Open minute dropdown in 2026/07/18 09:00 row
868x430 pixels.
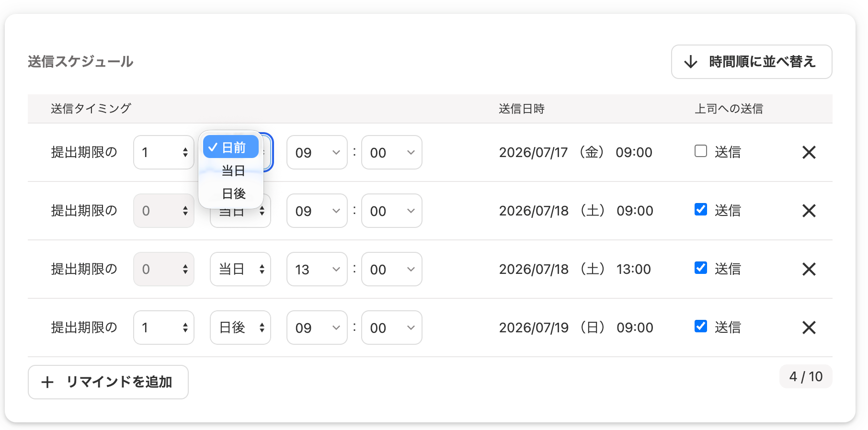point(392,211)
